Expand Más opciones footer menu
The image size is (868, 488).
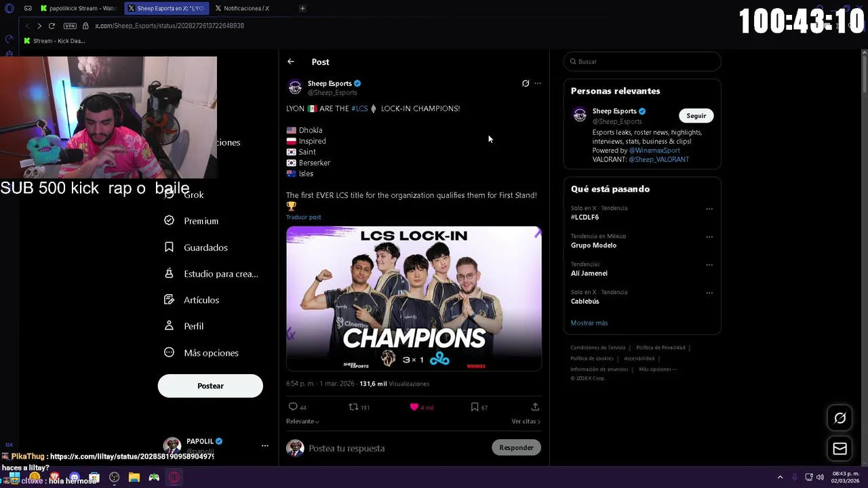[657, 369]
